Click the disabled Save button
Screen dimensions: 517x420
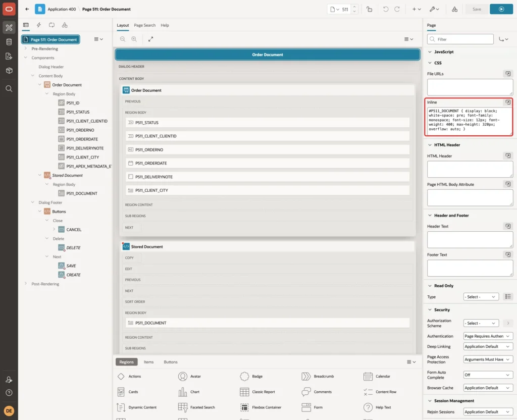click(x=477, y=9)
